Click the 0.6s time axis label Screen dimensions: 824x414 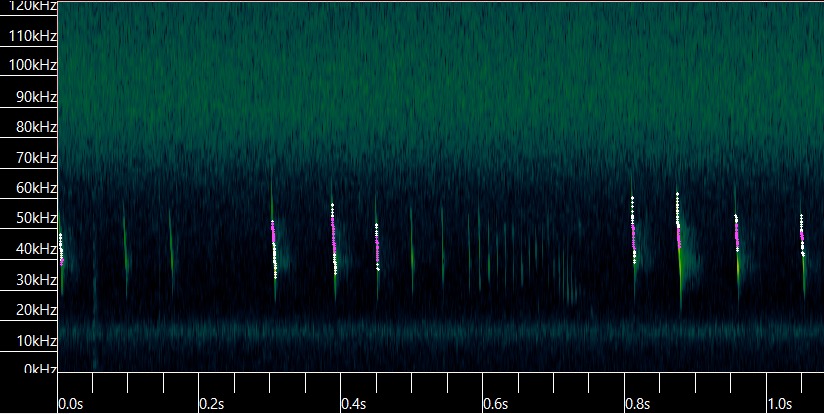496,404
